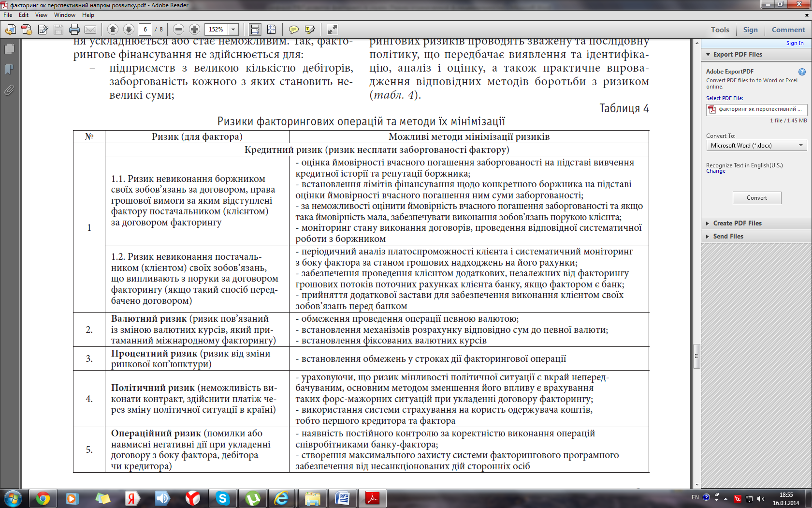
Task: Click the Convert button
Action: (x=757, y=198)
